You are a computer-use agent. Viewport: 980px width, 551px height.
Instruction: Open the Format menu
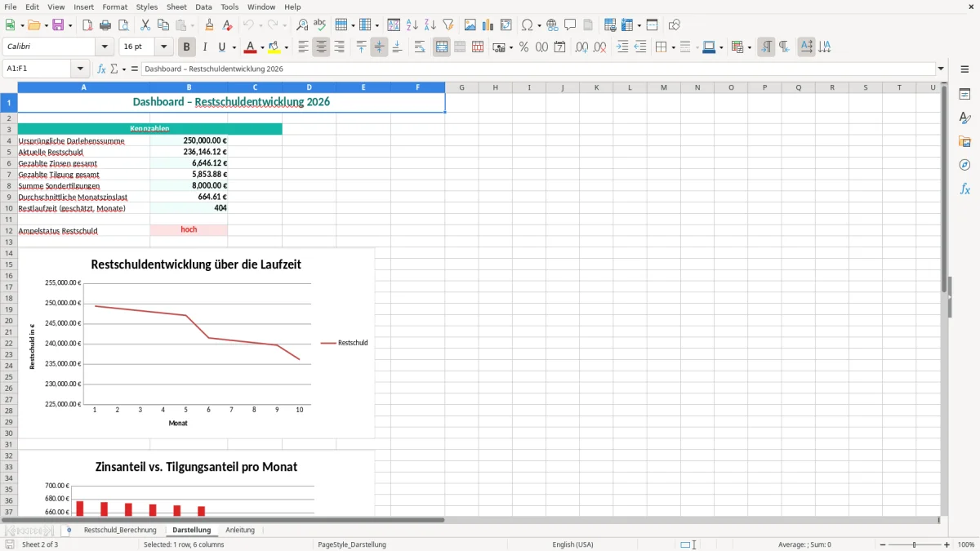tap(114, 7)
